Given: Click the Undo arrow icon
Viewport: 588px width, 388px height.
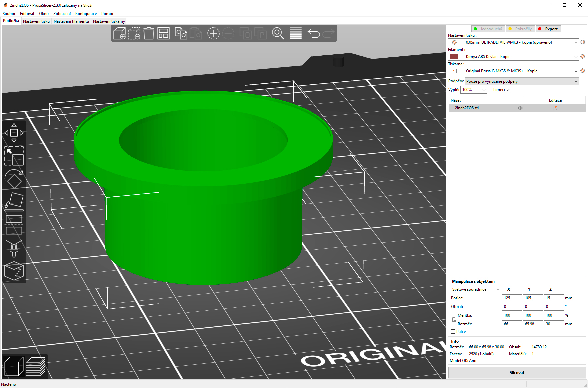Looking at the screenshot, I should [313, 34].
